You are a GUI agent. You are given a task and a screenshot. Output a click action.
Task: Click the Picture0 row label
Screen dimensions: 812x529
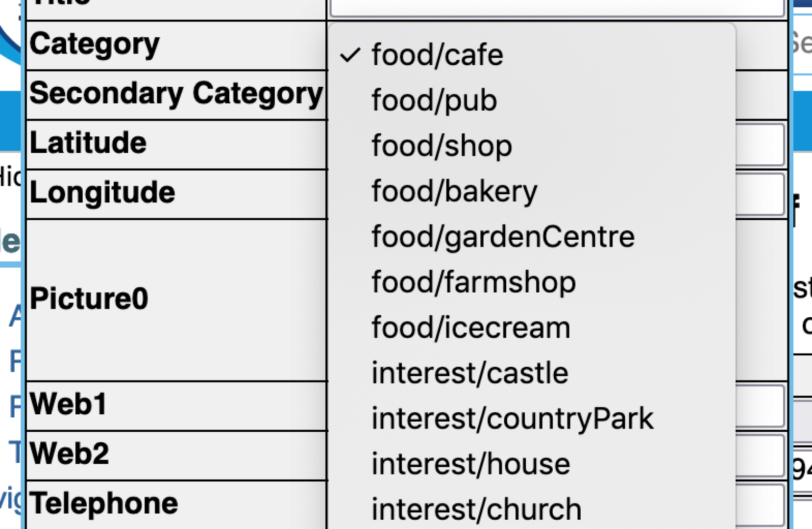[89, 299]
